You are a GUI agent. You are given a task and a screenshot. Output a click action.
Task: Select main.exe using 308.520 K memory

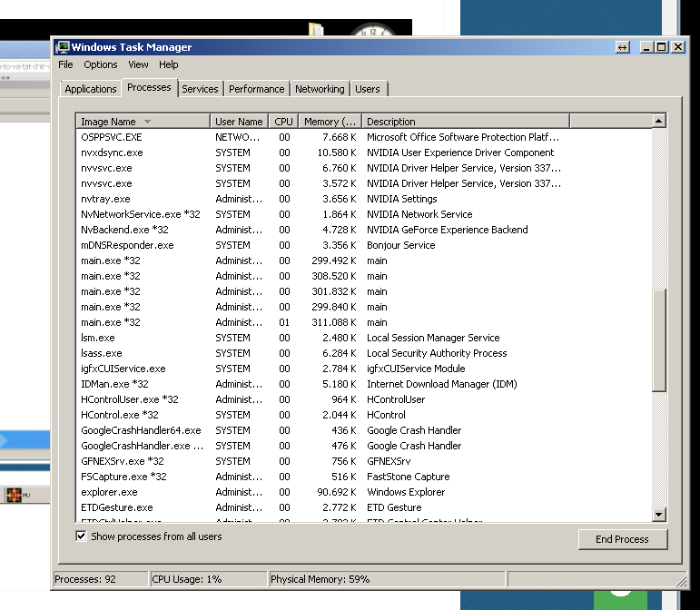(364, 276)
